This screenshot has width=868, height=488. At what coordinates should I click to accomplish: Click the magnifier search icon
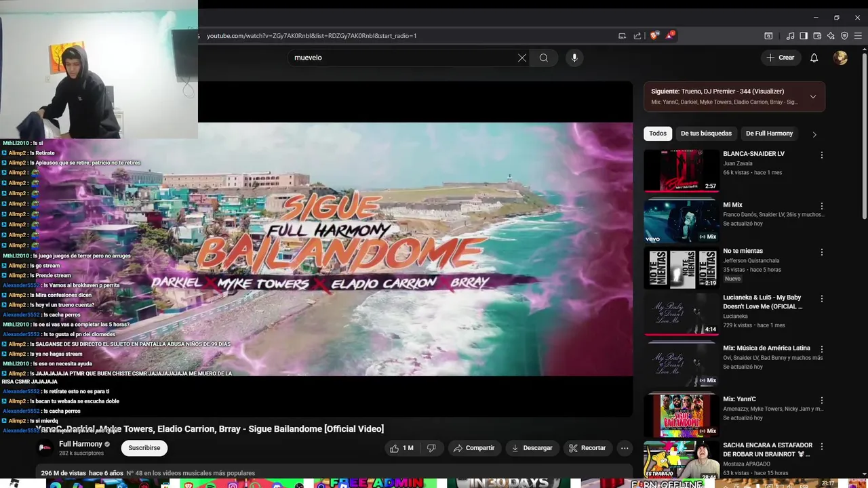tap(544, 58)
